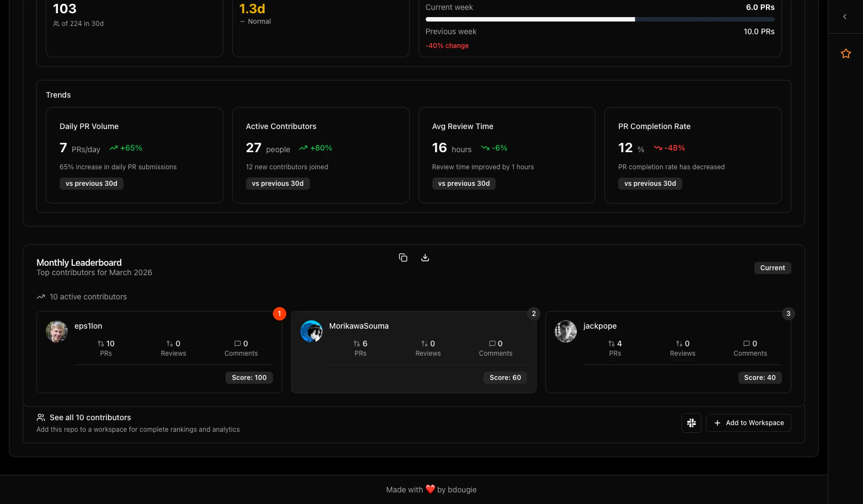863x504 pixels.
Task: Toggle the vs previous 30d badge under Avg Review Time
Action: (x=464, y=183)
